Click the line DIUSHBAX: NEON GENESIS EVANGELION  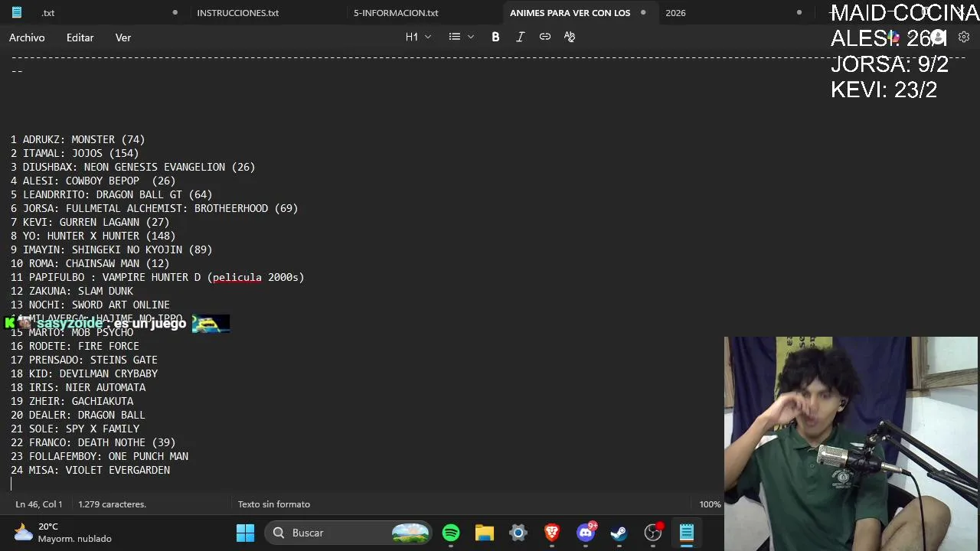coord(132,167)
